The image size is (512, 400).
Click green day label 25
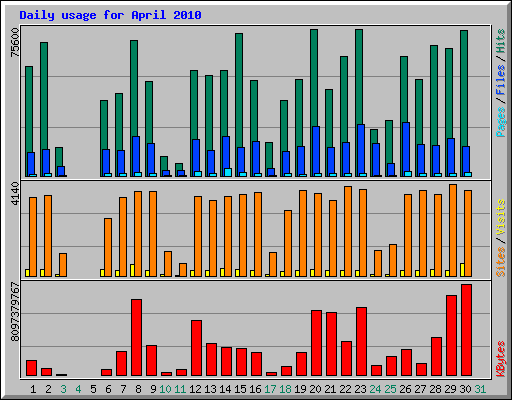click(390, 389)
